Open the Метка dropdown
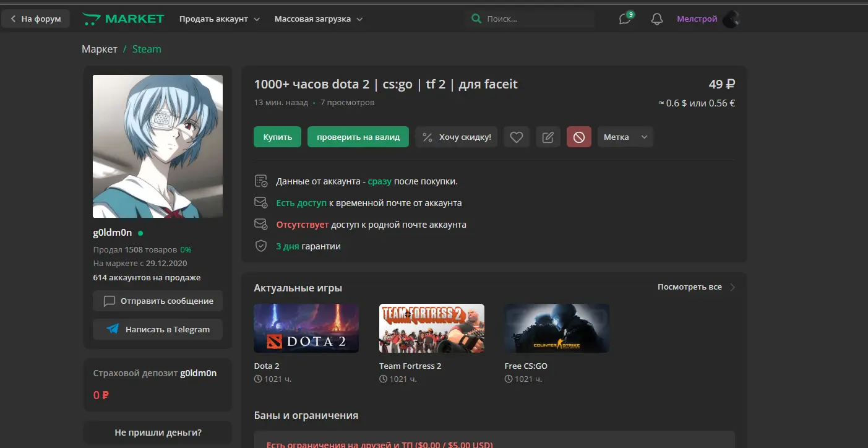Viewport: 868px width, 448px height. pos(625,137)
